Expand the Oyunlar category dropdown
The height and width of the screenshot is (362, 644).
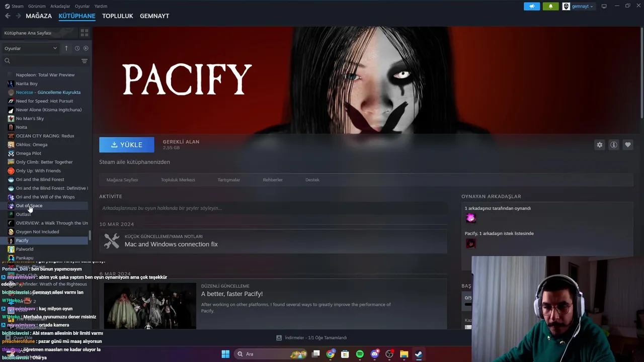click(x=31, y=48)
